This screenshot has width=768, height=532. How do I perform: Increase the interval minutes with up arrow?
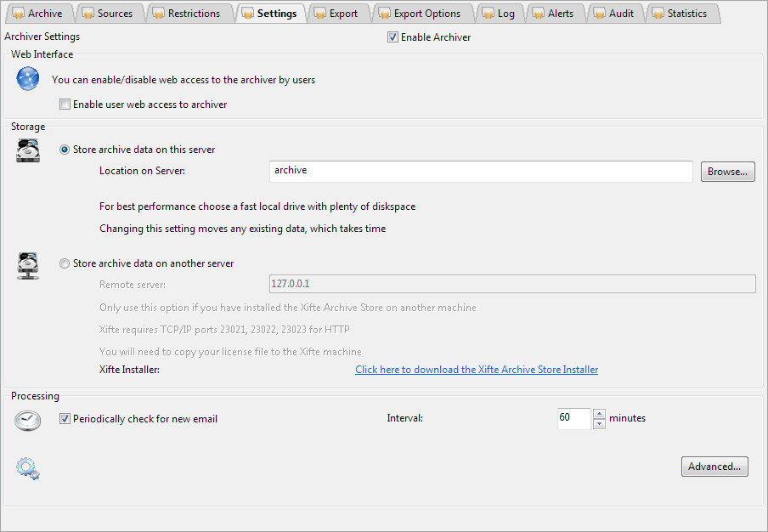click(600, 414)
